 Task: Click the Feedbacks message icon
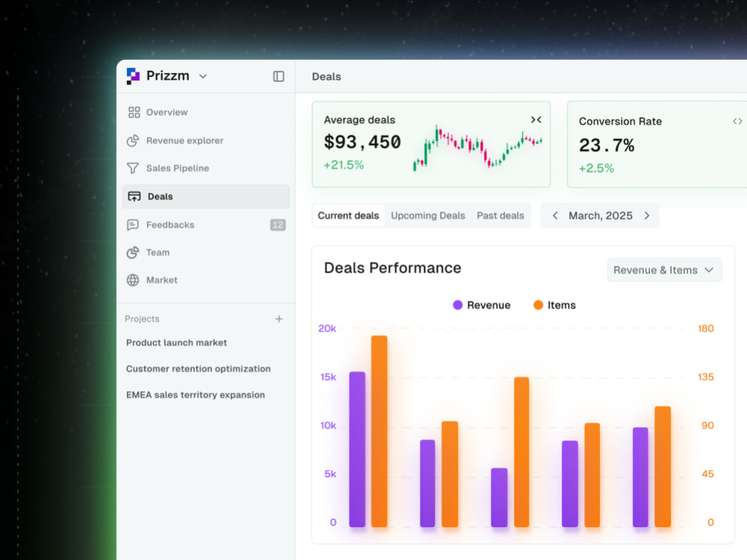[133, 225]
